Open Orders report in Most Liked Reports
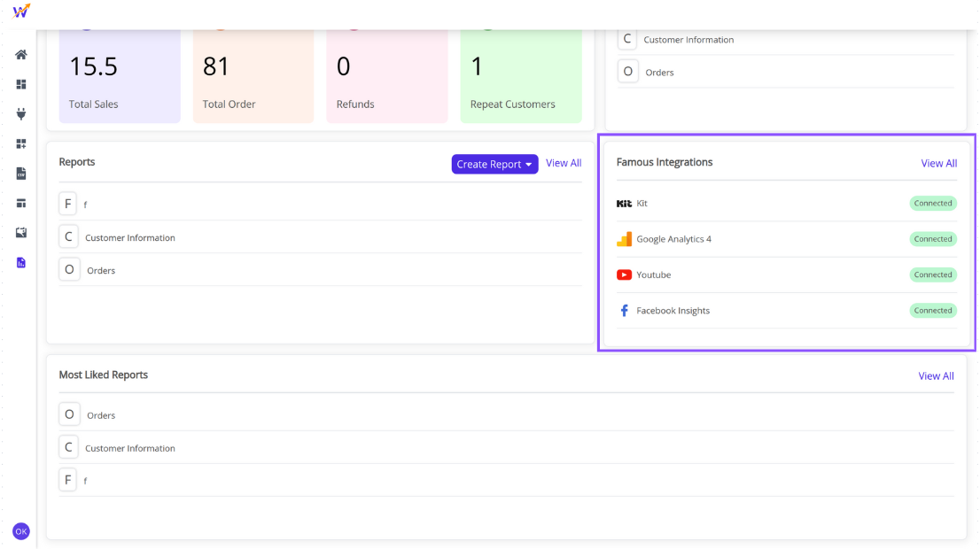The height and width of the screenshot is (549, 980). 101,415
